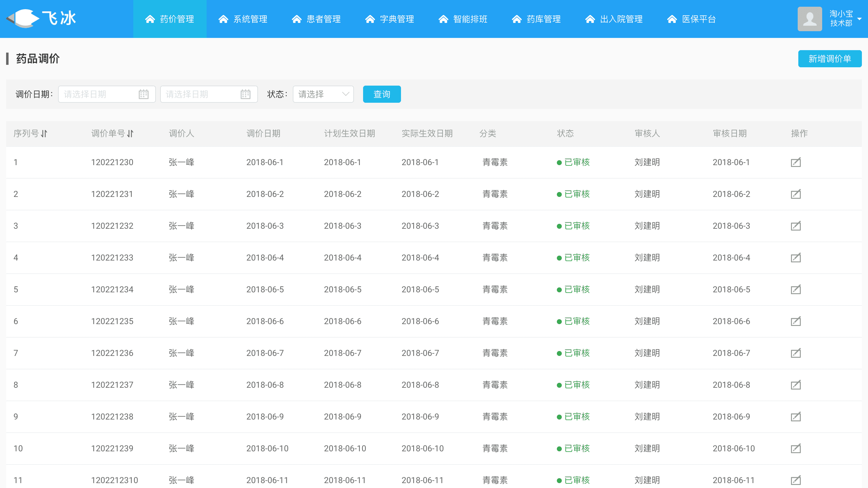The image size is (868, 488).
Task: Click edit icon for row 120221237
Action: tap(796, 385)
